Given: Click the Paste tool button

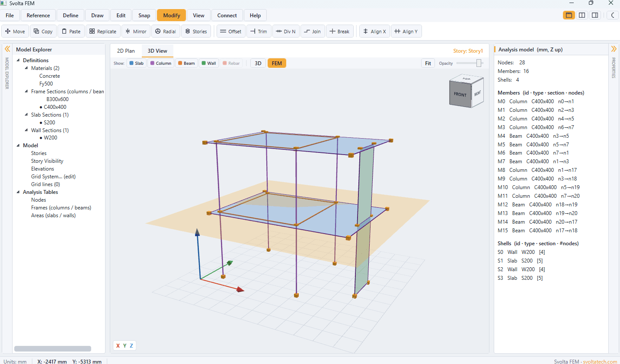Looking at the screenshot, I should tap(71, 32).
